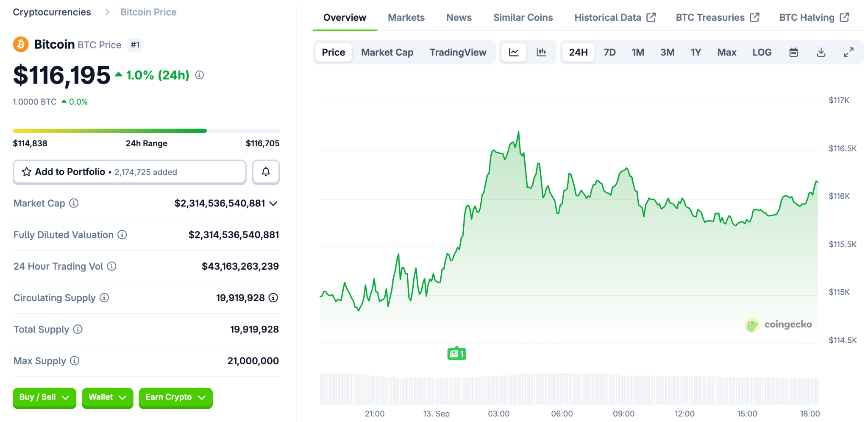Expand chart to fullscreen

point(849,52)
